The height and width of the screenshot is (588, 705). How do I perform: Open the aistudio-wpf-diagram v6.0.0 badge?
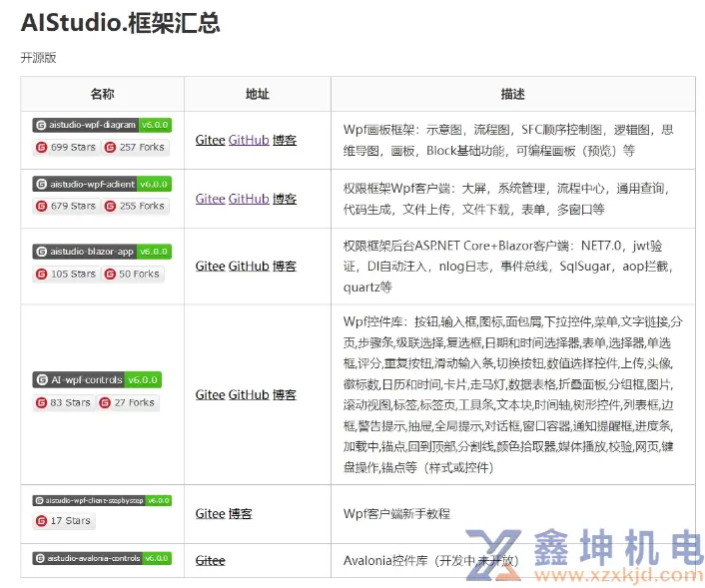tap(102, 125)
